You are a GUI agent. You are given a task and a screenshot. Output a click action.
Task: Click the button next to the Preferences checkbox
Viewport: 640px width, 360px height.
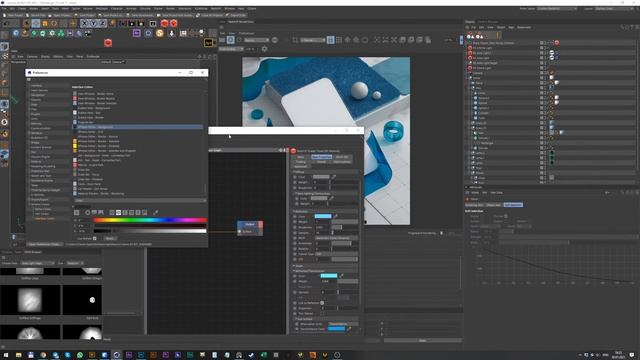point(109,238)
